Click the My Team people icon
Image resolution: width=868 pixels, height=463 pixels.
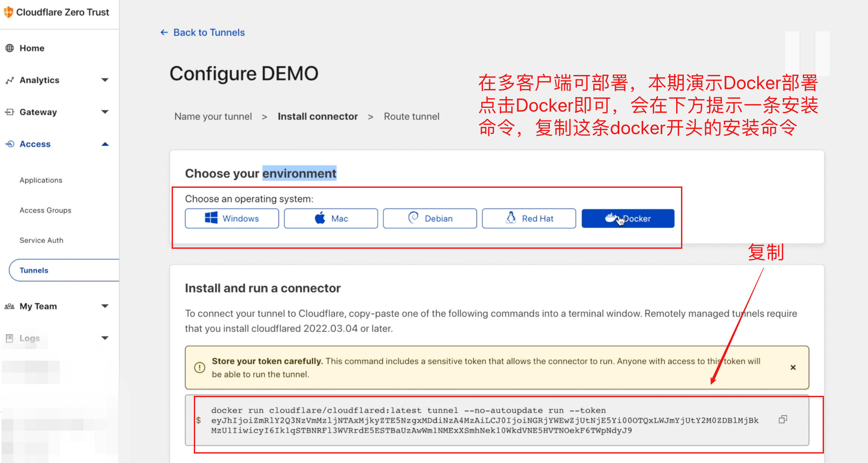(x=10, y=306)
